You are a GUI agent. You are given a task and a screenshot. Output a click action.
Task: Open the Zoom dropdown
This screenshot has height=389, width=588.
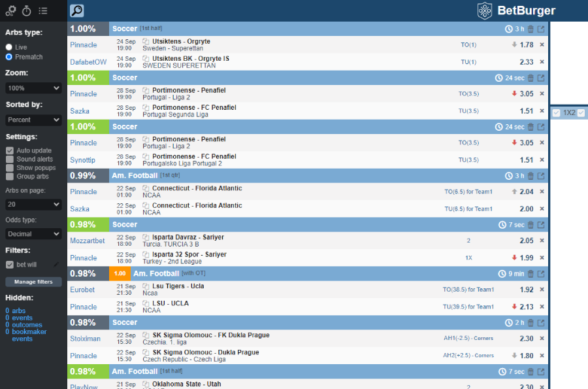tap(33, 88)
